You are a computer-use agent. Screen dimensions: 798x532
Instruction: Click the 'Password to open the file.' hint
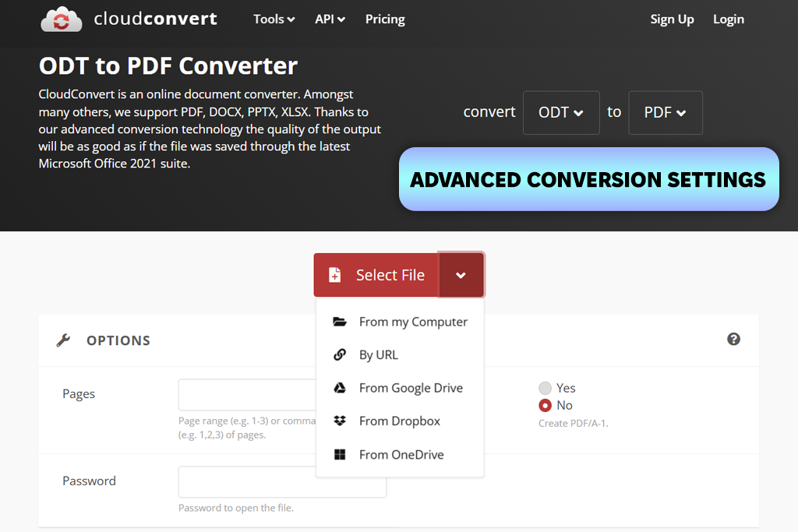pyautogui.click(x=235, y=508)
